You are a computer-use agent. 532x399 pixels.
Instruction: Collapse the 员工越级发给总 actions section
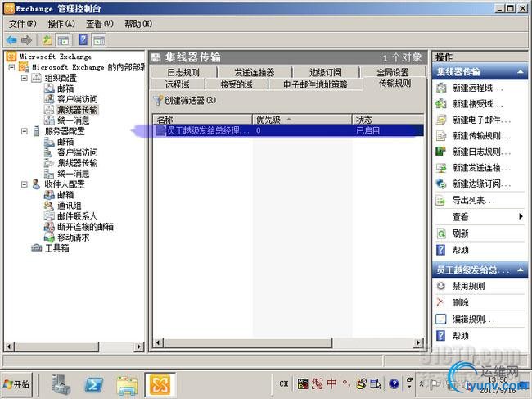(x=520, y=270)
